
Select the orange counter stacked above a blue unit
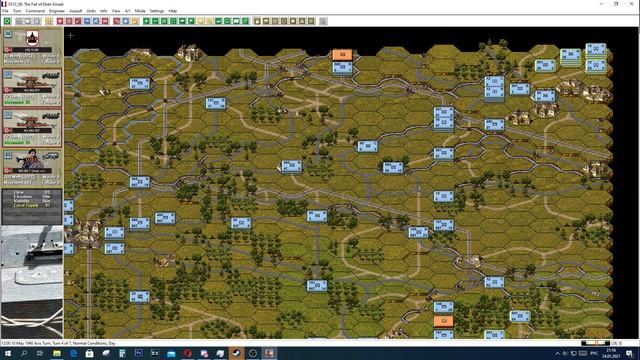342,54
